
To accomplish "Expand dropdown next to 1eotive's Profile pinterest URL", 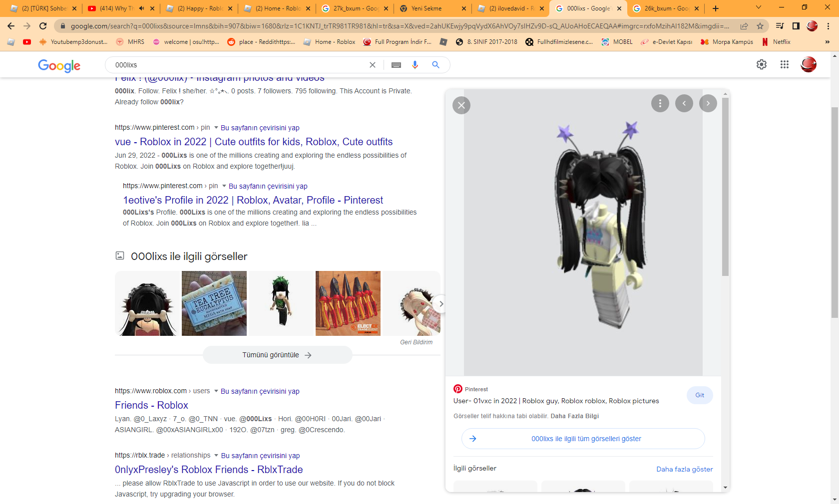I will click(x=224, y=186).
